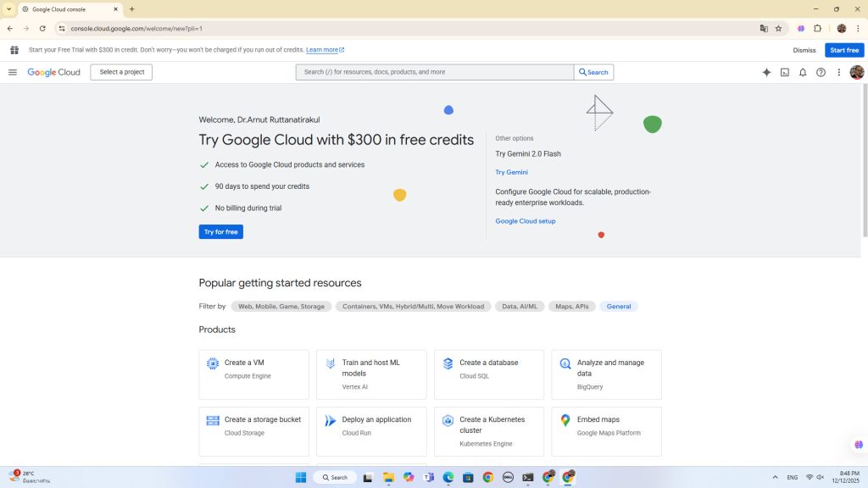
Task: Click the resources search input field
Action: [434, 72]
